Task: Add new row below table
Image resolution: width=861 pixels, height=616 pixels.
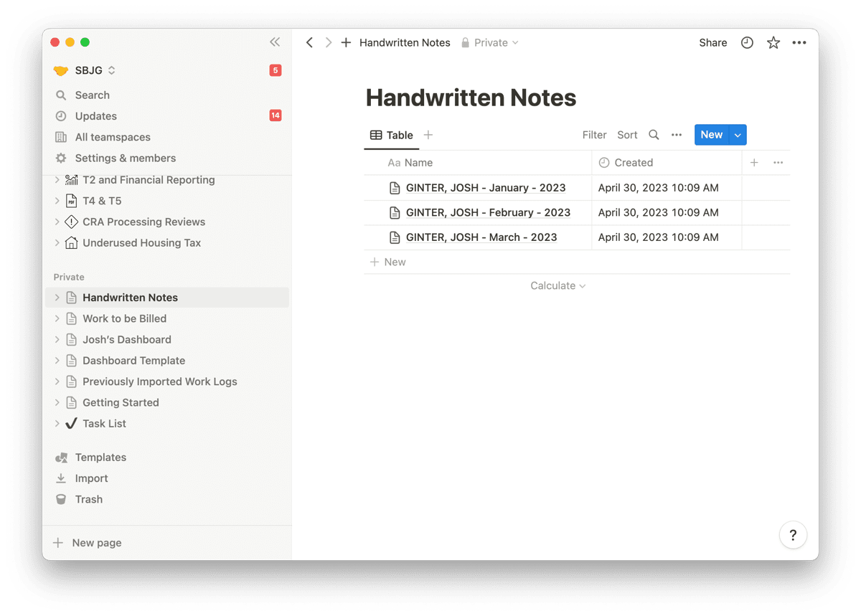Action: click(x=577, y=262)
